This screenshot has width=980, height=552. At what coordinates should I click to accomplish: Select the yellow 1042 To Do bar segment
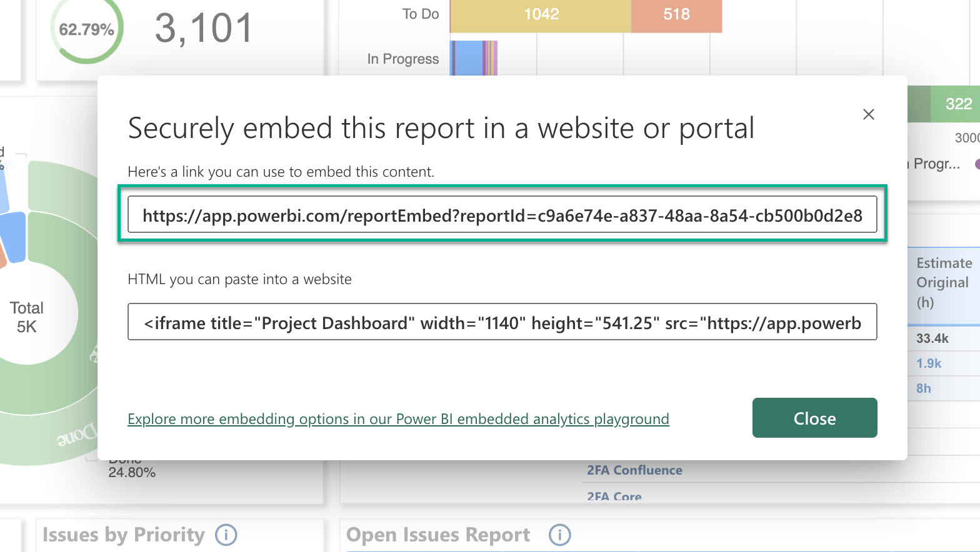(541, 15)
